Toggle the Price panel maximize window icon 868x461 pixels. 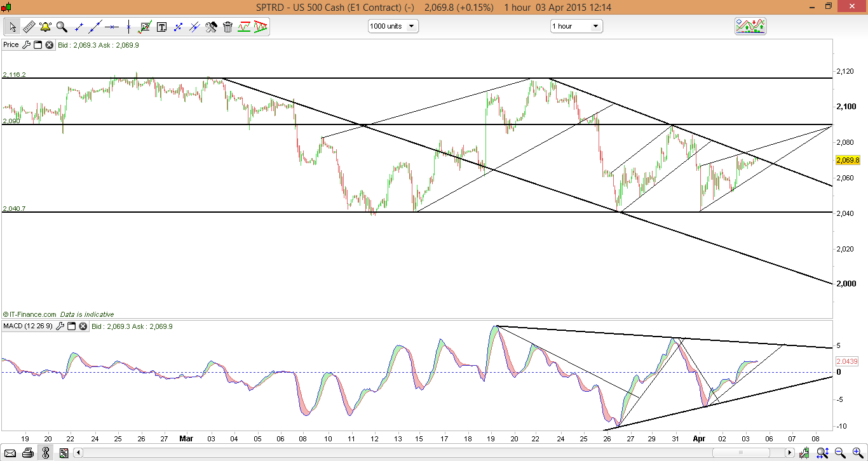37,45
